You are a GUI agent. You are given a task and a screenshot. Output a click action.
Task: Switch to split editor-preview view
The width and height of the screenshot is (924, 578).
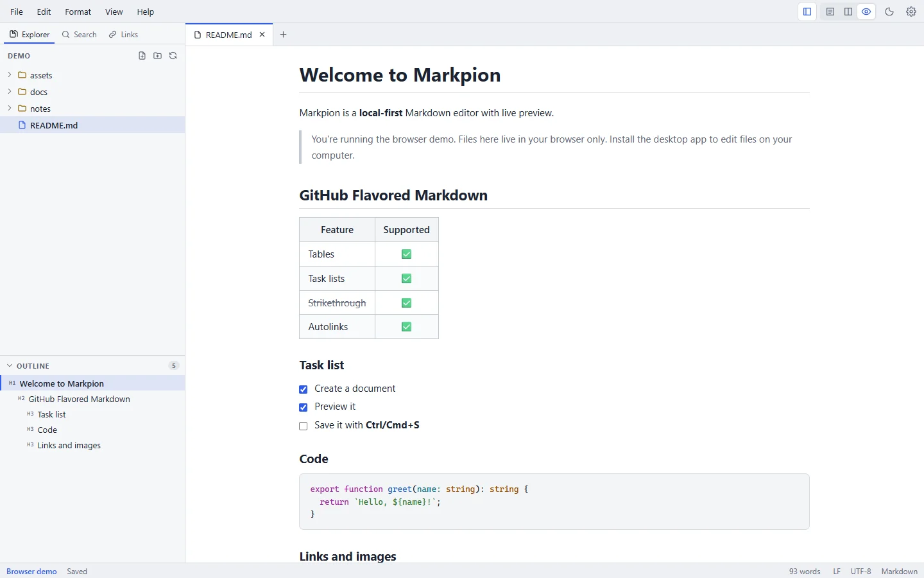(848, 12)
